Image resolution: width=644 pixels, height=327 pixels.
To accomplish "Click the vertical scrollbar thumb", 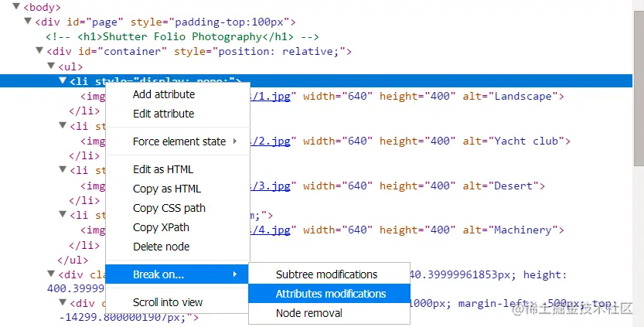I will [638, 89].
